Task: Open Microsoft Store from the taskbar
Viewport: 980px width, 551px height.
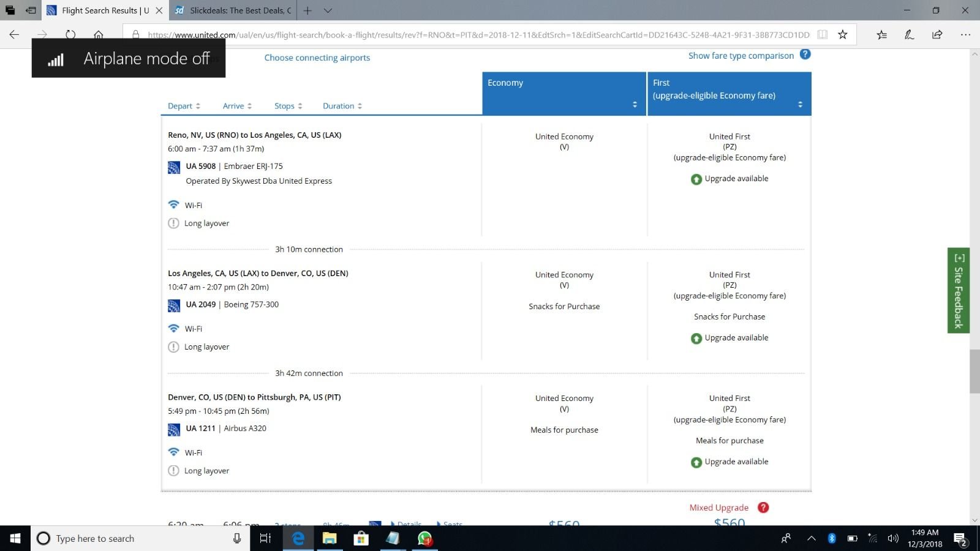Action: [x=361, y=538]
